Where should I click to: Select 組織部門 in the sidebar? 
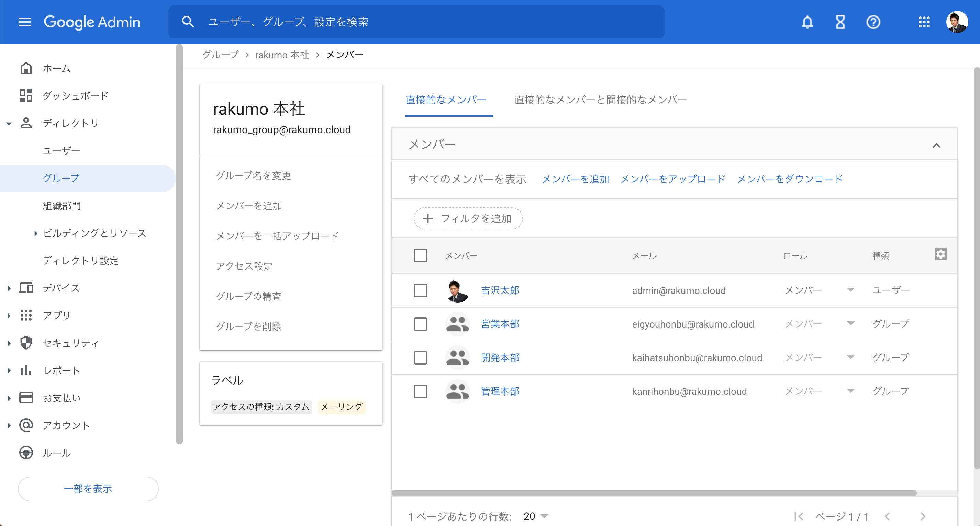[x=62, y=206]
